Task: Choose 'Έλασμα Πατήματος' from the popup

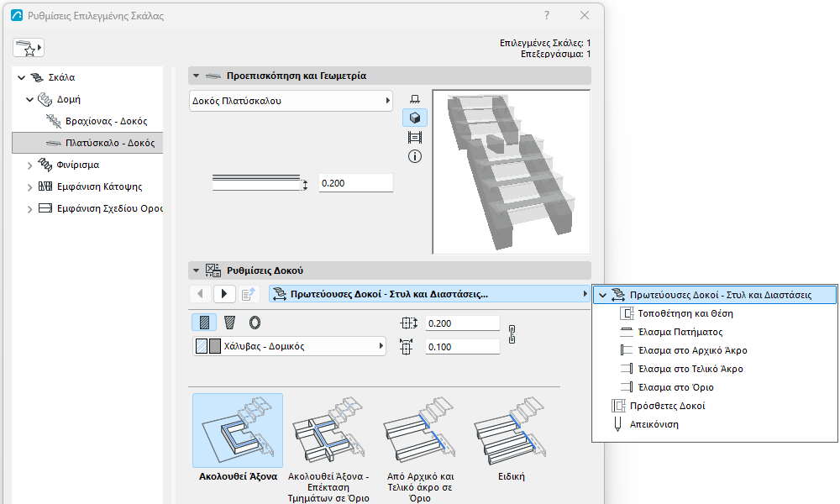Action: pyautogui.click(x=680, y=332)
